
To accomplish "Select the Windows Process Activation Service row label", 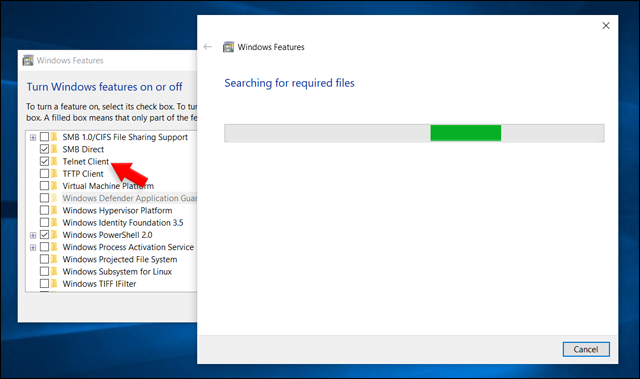I will tap(128, 247).
